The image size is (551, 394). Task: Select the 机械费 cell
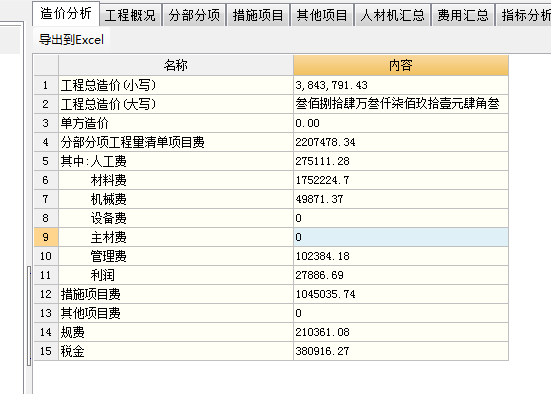tap(176, 199)
